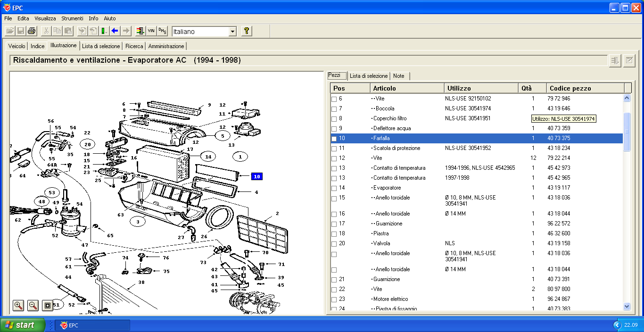Click the import-page arrow toolbar icon
This screenshot has height=332, width=644.
83,31
